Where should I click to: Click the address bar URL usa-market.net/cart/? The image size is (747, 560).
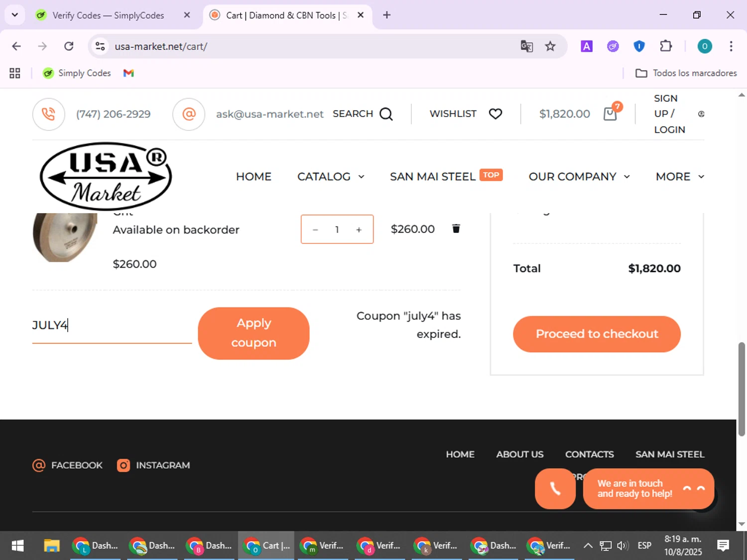161,46
